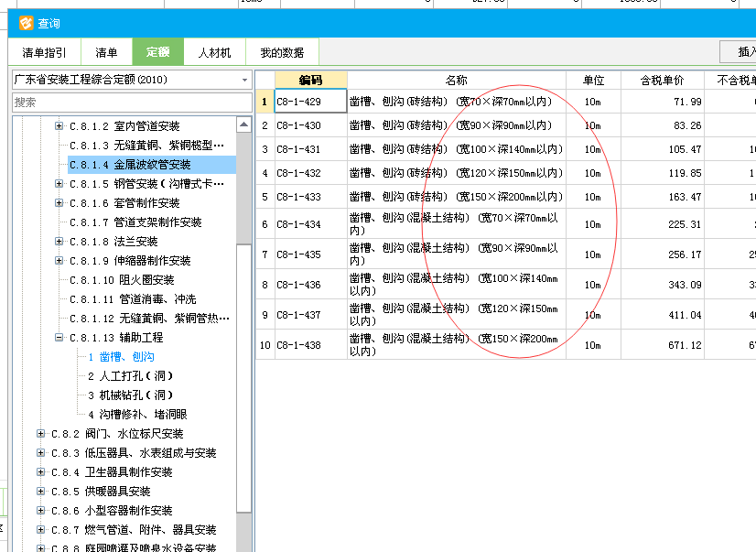The height and width of the screenshot is (552, 756).
Task: Select code cell C8-1-434
Action: click(310, 224)
